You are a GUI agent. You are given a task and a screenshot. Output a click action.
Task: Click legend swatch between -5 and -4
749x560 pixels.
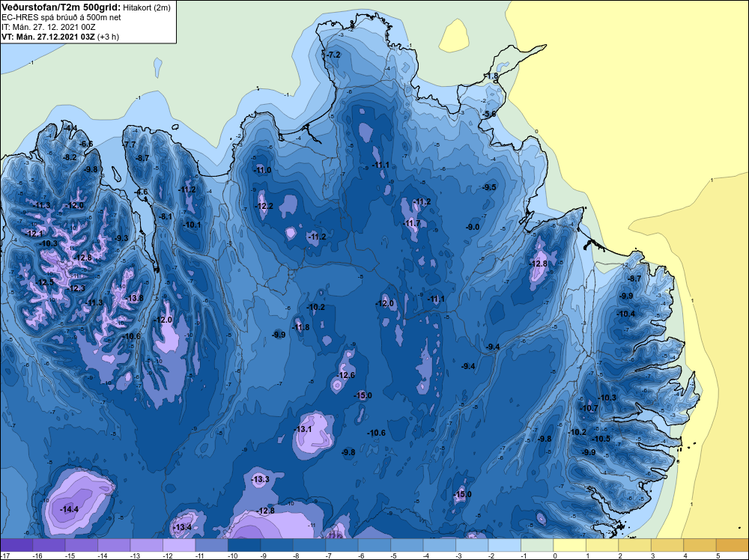pos(407,545)
